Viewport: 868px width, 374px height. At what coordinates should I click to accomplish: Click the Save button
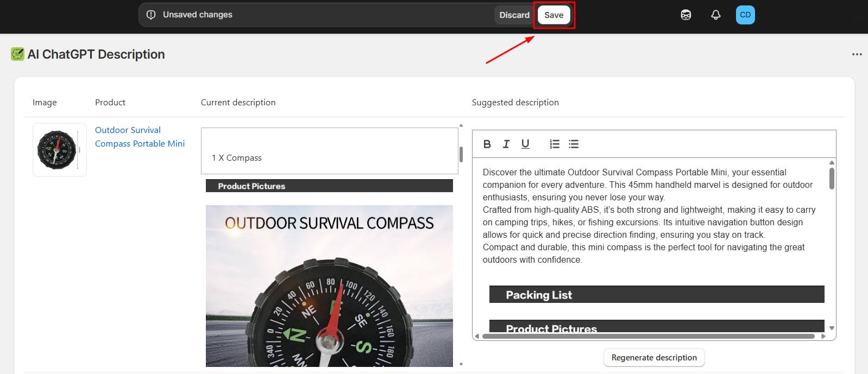pos(553,15)
